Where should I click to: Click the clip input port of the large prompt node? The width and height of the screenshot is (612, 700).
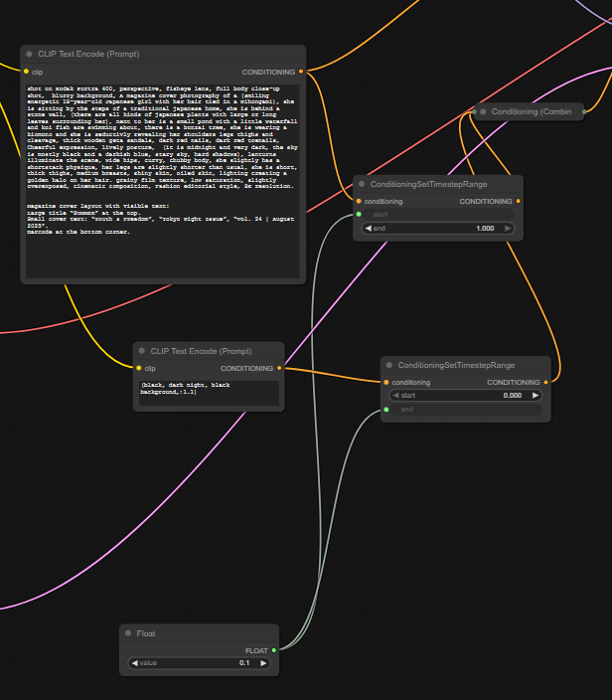[26, 72]
